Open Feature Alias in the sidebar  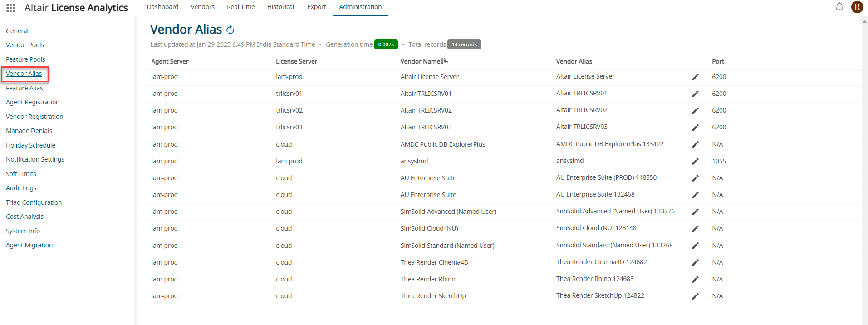(x=25, y=88)
